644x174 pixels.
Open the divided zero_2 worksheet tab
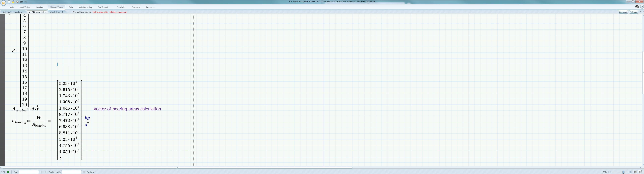point(57,12)
